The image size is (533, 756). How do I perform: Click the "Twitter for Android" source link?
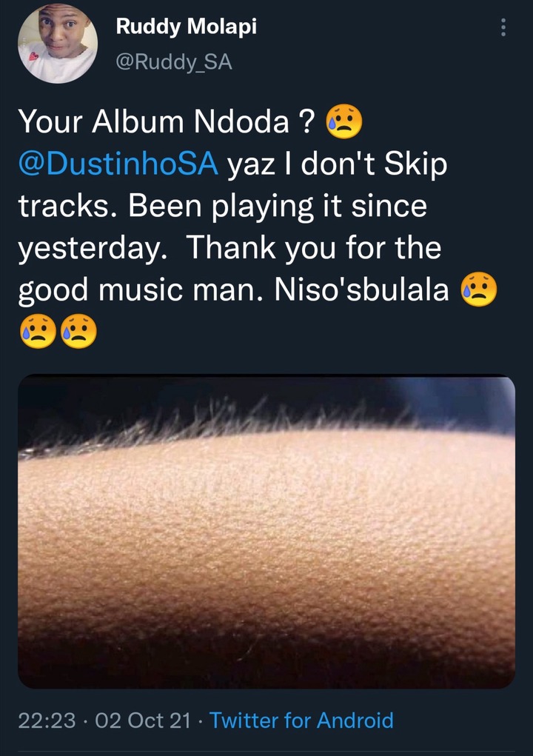(301, 720)
